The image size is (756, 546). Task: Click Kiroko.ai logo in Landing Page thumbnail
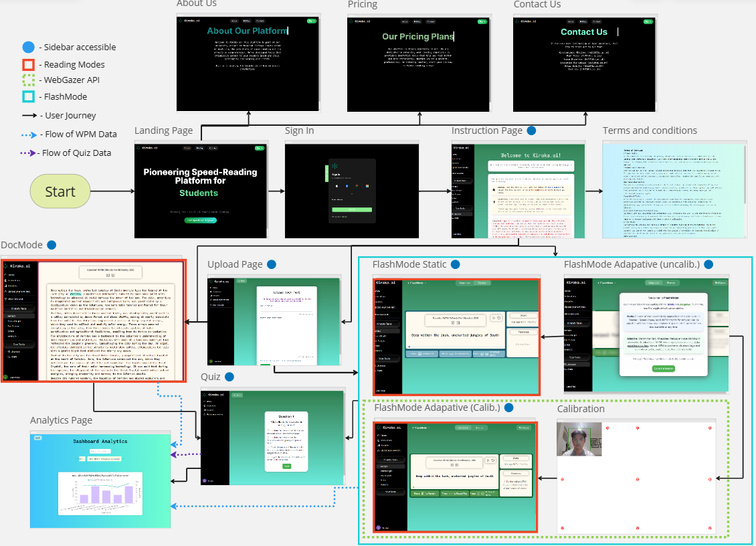pos(147,148)
